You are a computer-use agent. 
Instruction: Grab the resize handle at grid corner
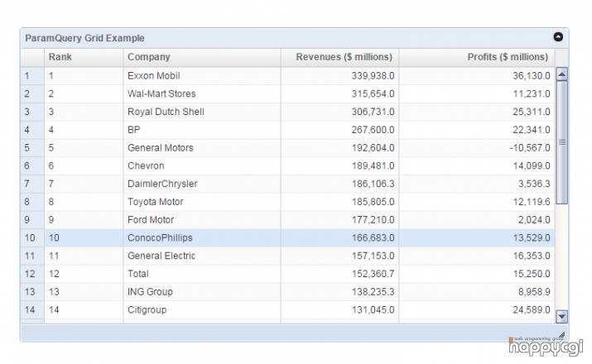click(x=561, y=334)
